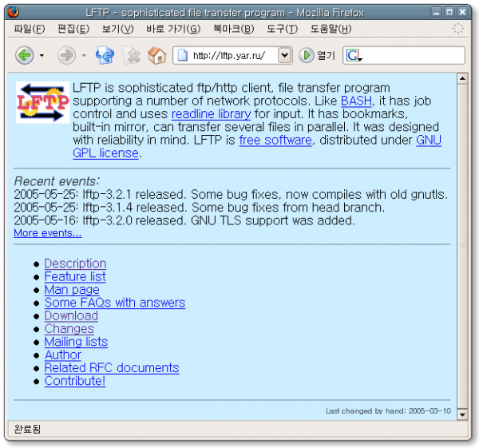
Task: Open the Contribute! link
Action: tap(75, 381)
